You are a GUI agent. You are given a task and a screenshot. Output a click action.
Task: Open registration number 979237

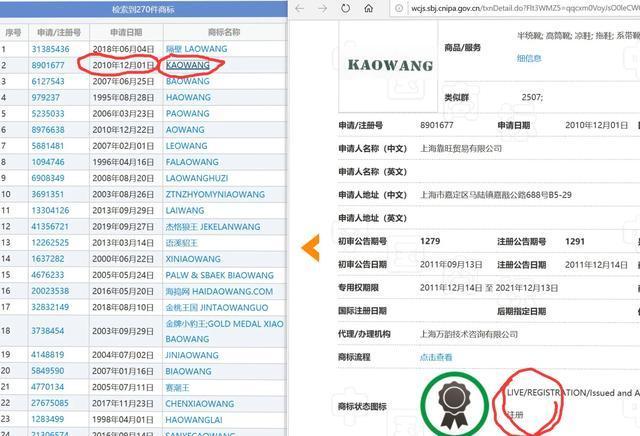(46, 98)
